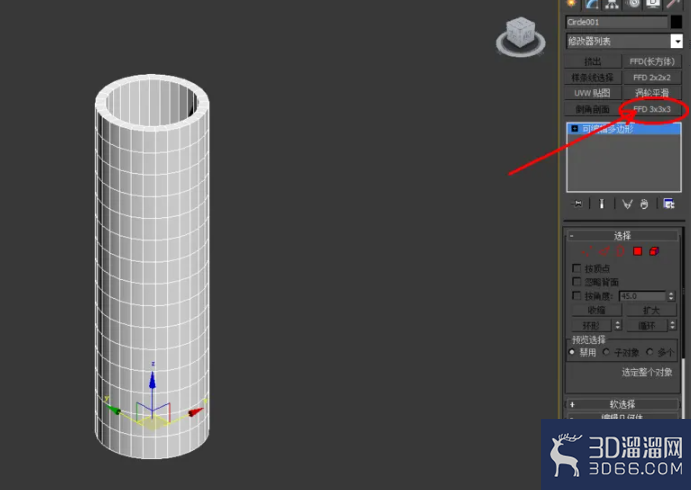Enable the 忽略背面 checkbox
Screen dimensions: 691x490
point(576,281)
